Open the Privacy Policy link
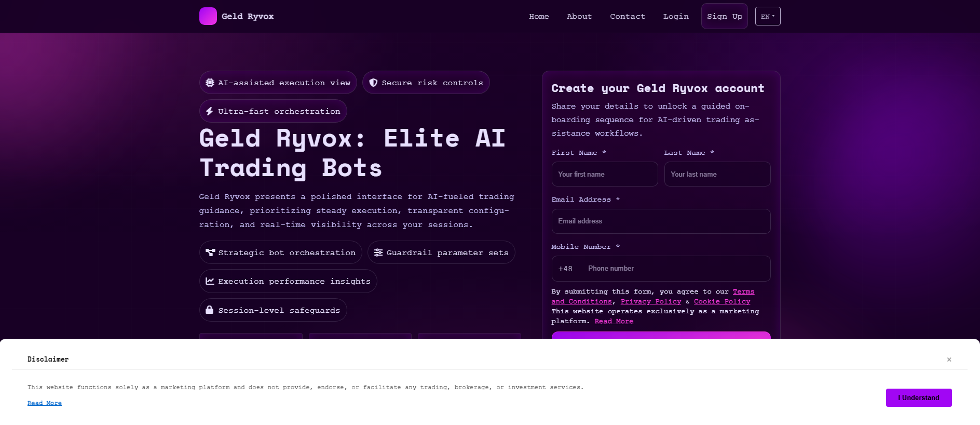Viewport: 980px width, 425px height. (x=651, y=301)
